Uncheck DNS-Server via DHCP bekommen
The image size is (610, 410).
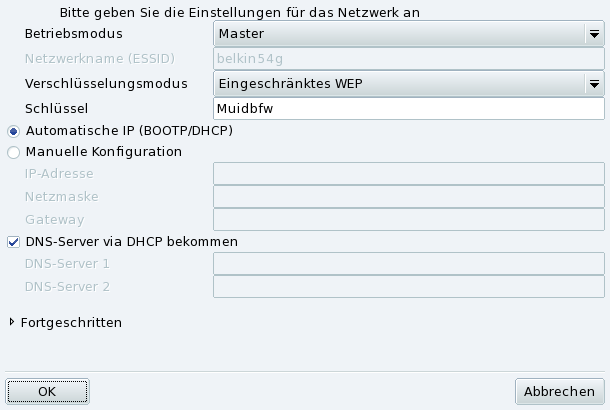tap(13, 241)
